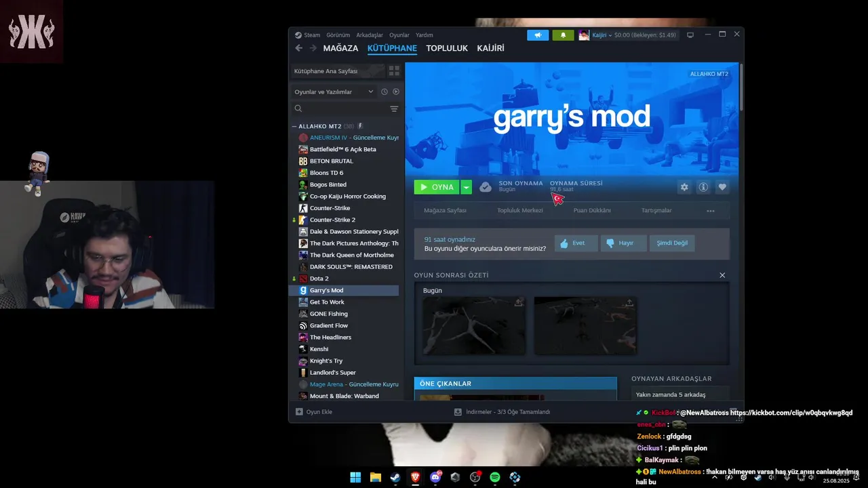Open the Topluluk Merkezi link
Viewport: 868px width, 488px height.
tap(520, 211)
